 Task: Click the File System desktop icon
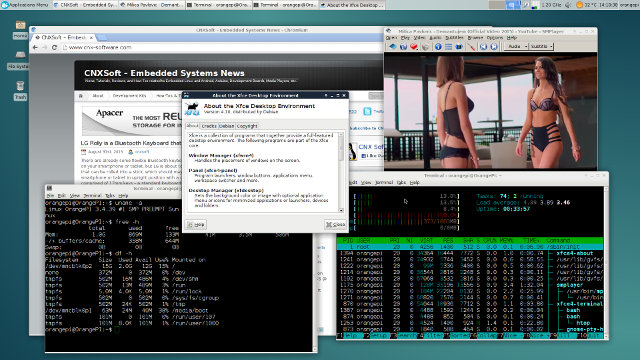click(x=19, y=60)
